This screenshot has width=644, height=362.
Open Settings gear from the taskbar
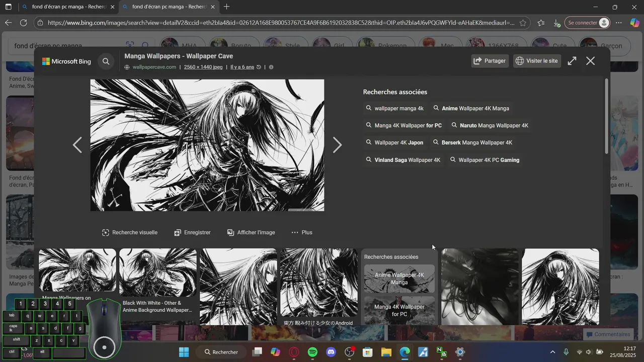pos(460,352)
